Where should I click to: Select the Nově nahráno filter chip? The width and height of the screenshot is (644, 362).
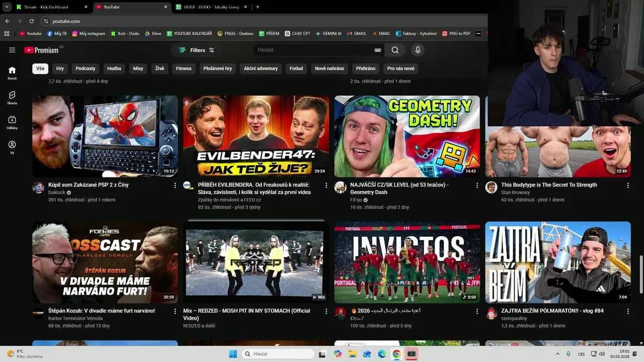click(330, 68)
